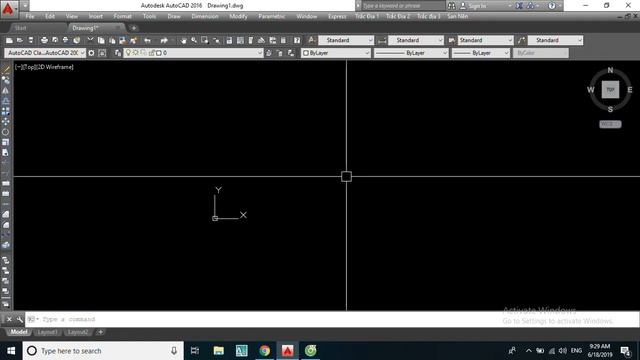This screenshot has height=360, width=640.
Task: Select the Pan hand tool
Action: [183, 40]
